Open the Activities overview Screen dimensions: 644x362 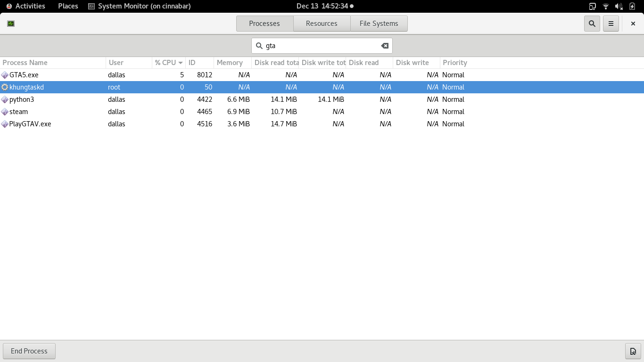click(26, 6)
